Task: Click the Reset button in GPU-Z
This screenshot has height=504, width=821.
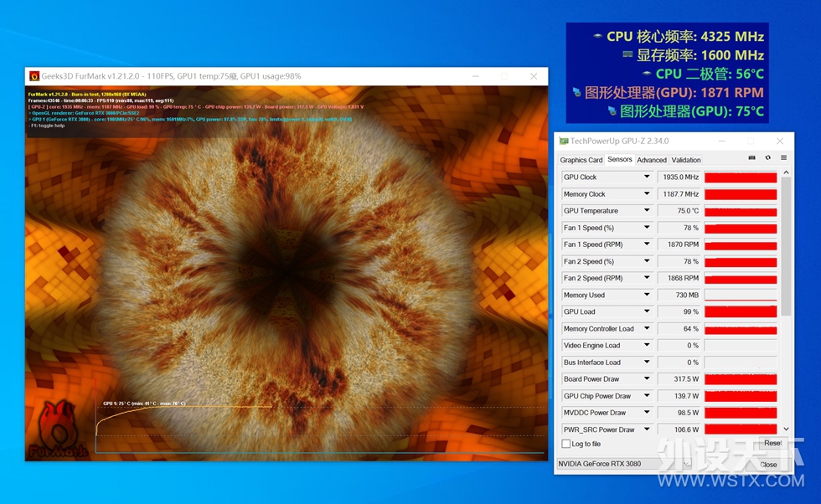Action: (x=772, y=443)
